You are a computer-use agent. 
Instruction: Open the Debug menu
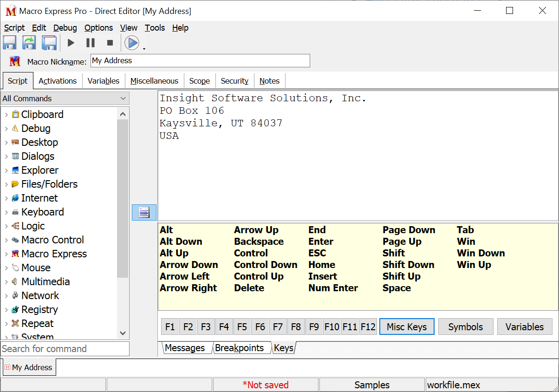65,28
